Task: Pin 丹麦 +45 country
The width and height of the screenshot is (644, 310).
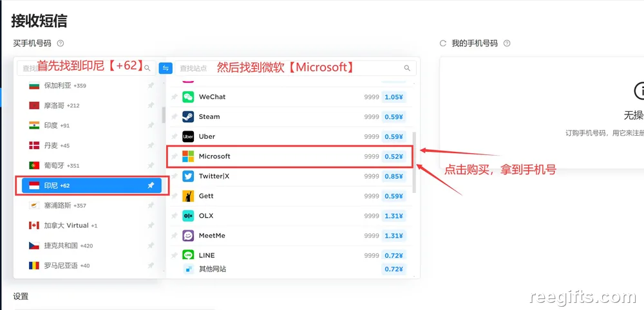Action: (151, 145)
